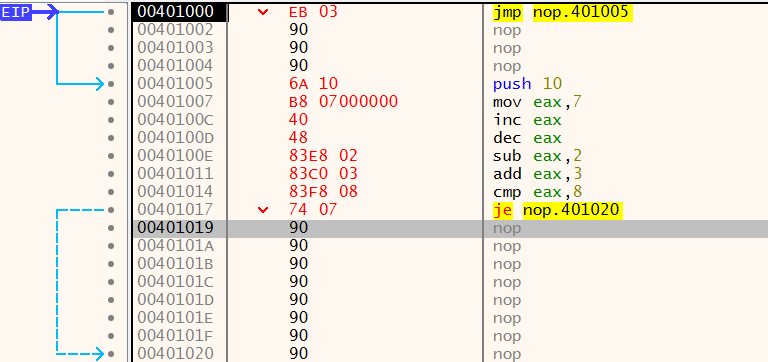
Task: Select address 00401011
Action: (175, 174)
